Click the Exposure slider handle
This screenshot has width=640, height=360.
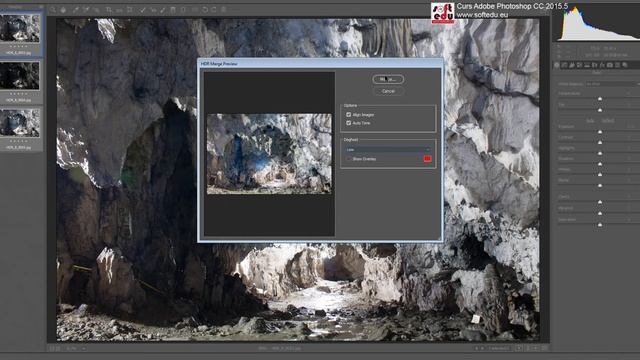600,132
